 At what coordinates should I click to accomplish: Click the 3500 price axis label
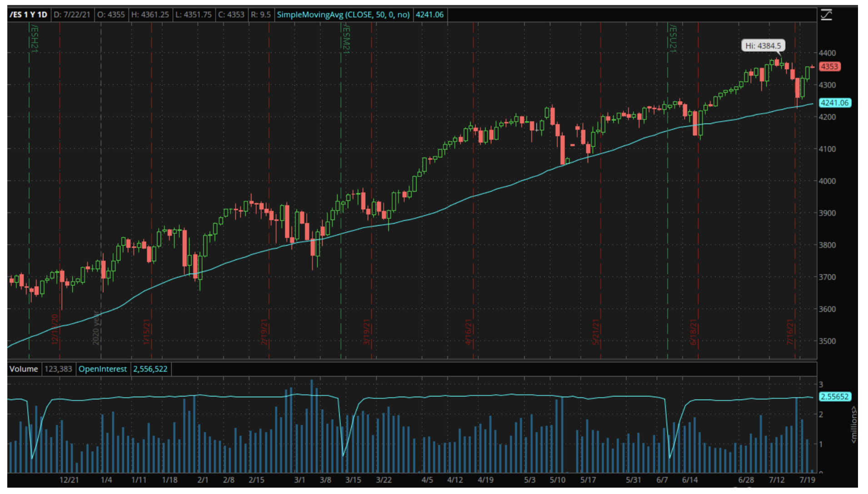(827, 341)
